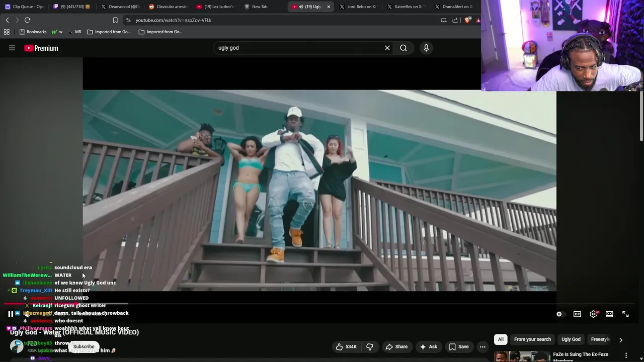This screenshot has height=362, width=644.
Task: Switch to the (9) [445/730] Twitch tab
Action: click(x=72, y=7)
